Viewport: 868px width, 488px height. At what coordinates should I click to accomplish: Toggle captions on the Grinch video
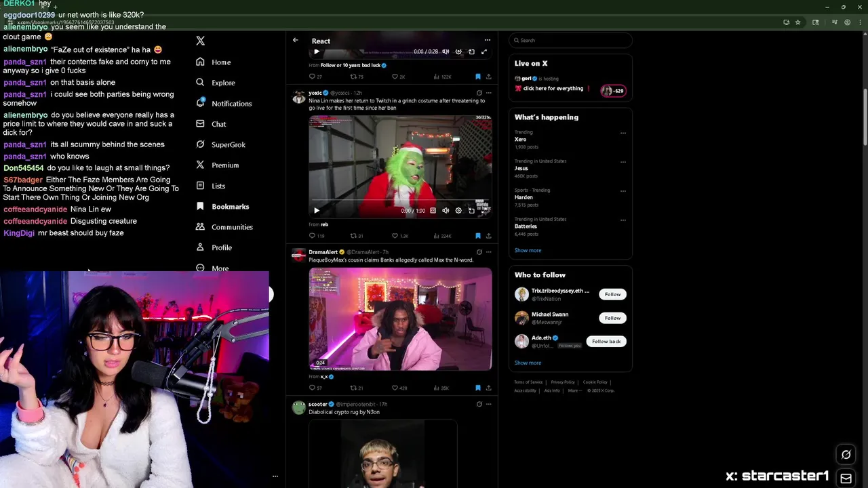point(433,211)
